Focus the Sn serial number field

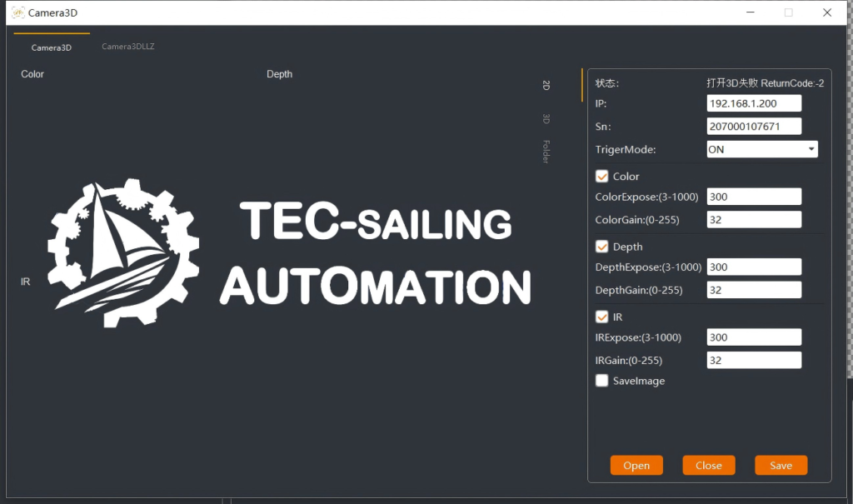(x=753, y=127)
